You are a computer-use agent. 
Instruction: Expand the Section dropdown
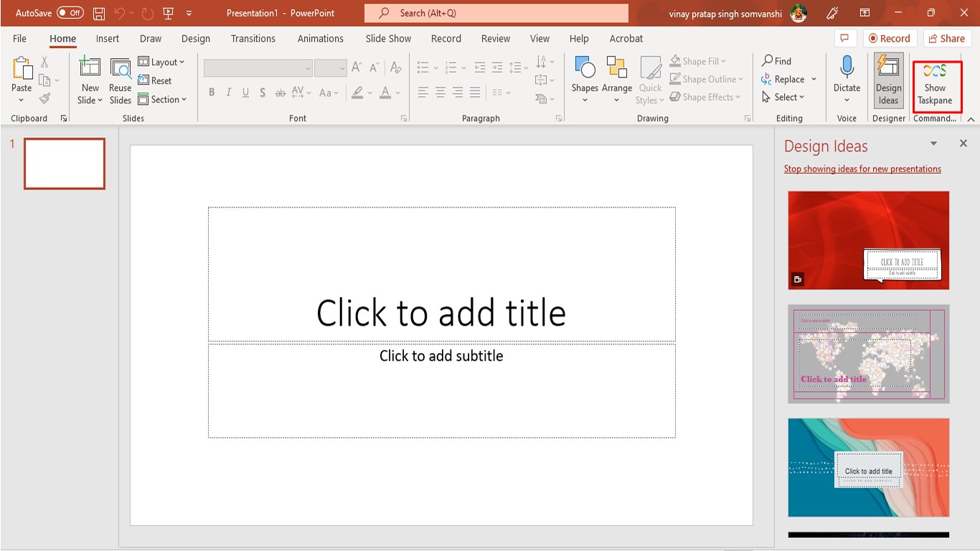pyautogui.click(x=162, y=99)
